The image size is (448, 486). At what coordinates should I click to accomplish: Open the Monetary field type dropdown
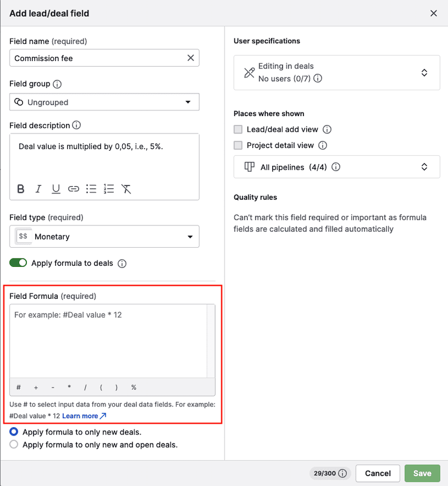pos(104,237)
